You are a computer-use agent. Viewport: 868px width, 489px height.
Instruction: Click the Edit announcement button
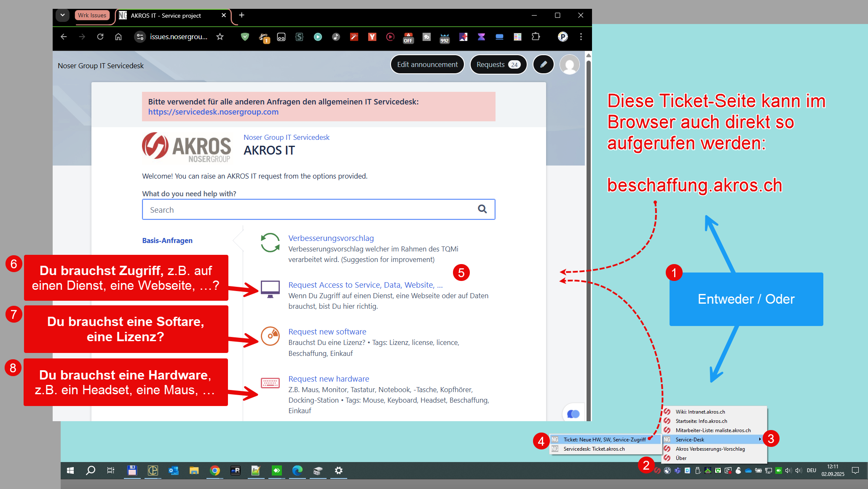tap(427, 64)
